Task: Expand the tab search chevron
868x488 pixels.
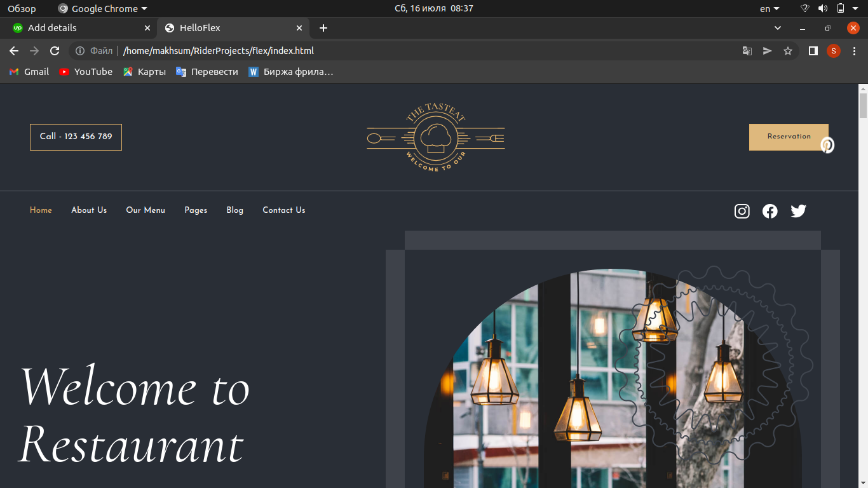Action: tap(778, 28)
